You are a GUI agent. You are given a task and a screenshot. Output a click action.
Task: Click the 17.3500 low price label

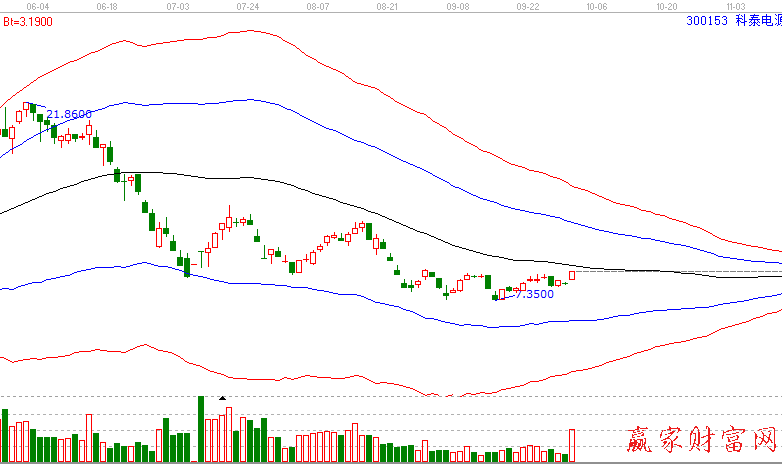[529, 294]
